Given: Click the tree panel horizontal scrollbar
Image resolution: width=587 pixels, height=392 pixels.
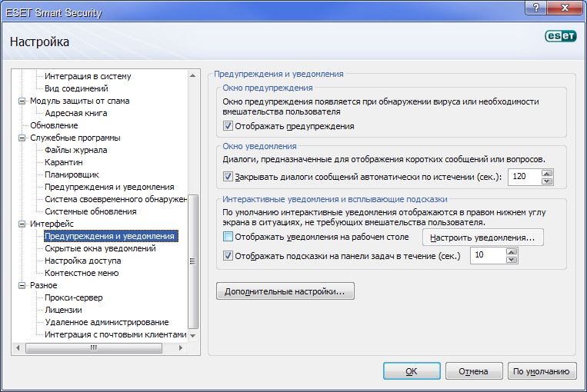Looking at the screenshot, I should click(x=92, y=347).
